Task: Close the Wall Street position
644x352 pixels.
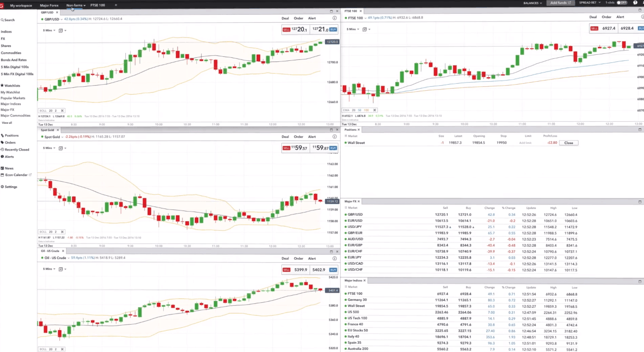Action: click(568, 143)
